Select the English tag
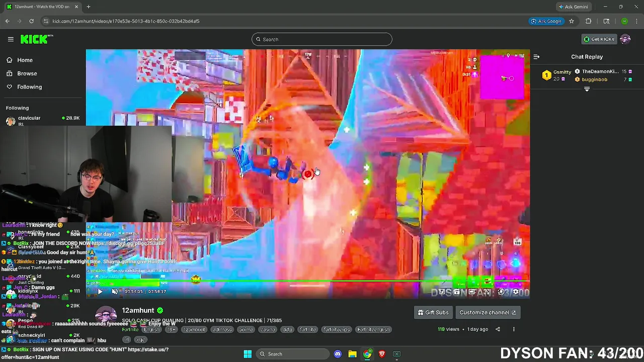 click(151, 330)
